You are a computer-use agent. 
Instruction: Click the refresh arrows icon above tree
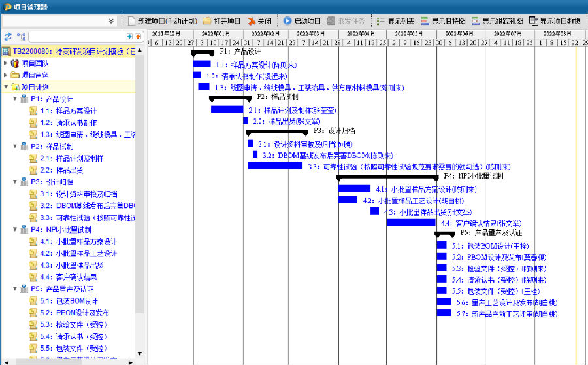tap(8, 37)
